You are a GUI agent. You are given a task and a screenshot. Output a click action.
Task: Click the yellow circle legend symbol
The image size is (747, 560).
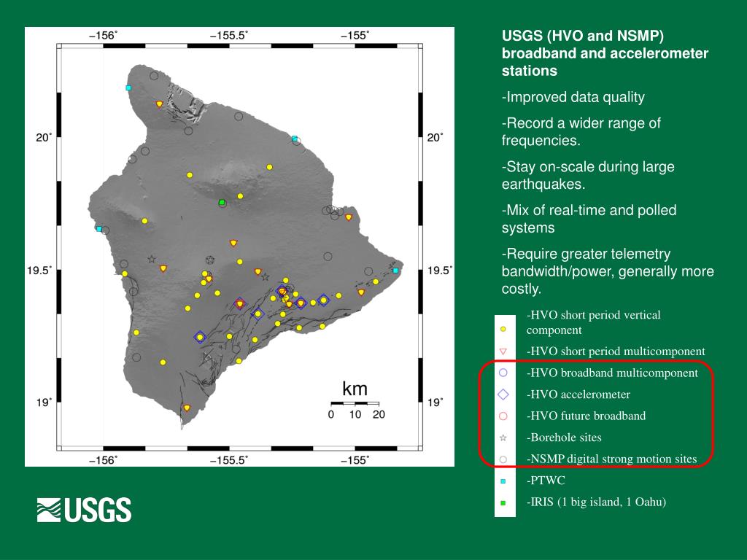(503, 329)
